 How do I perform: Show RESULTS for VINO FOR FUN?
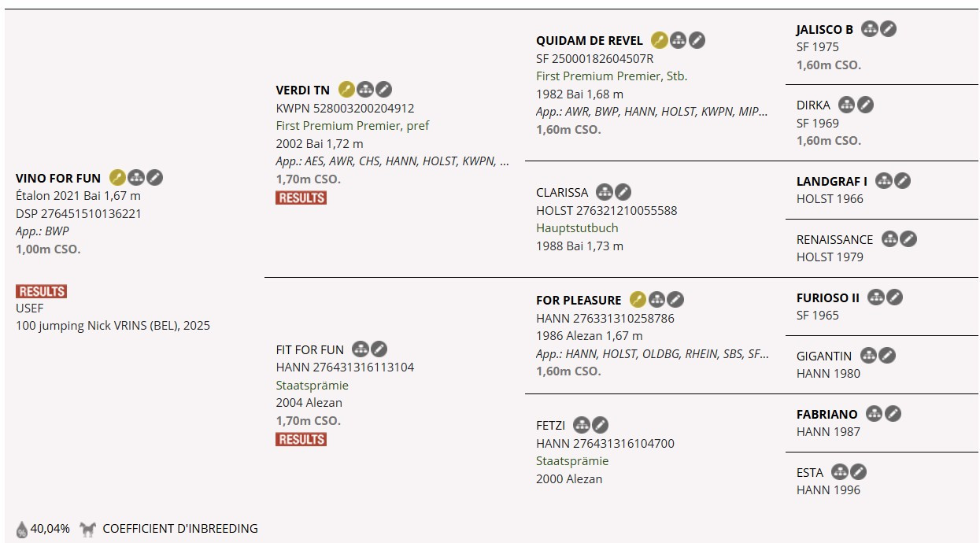click(41, 291)
